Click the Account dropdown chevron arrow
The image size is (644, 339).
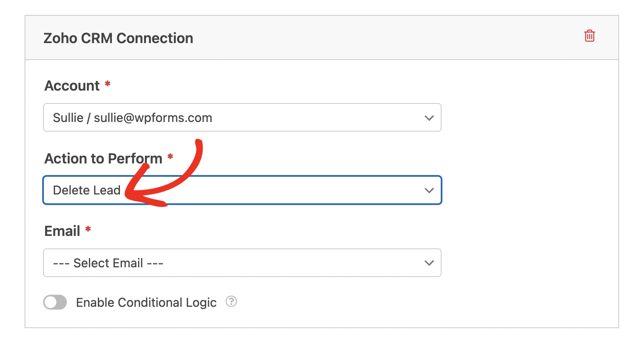point(429,118)
